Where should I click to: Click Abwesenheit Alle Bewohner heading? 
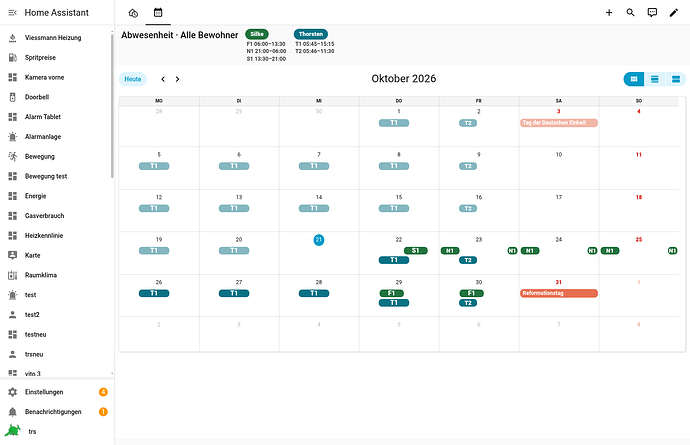tap(180, 35)
